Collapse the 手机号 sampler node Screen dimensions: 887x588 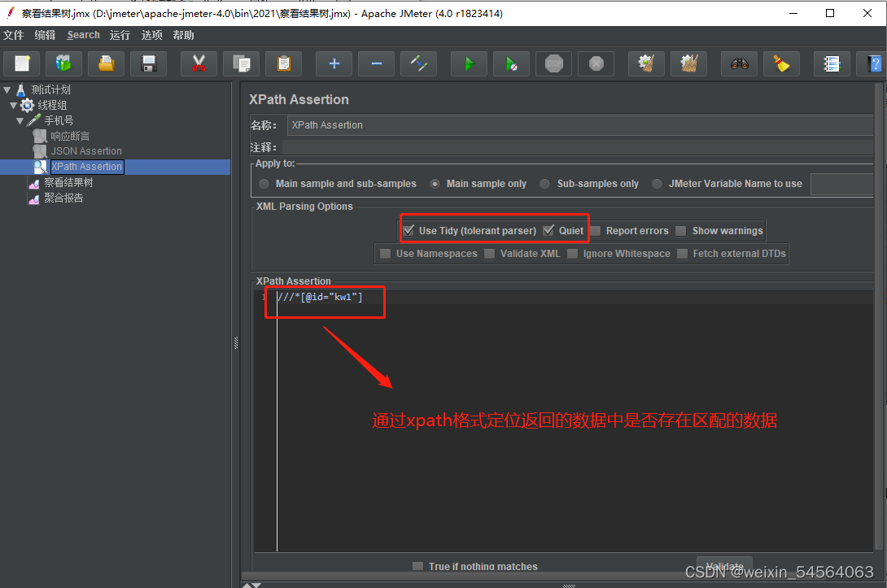click(20, 120)
